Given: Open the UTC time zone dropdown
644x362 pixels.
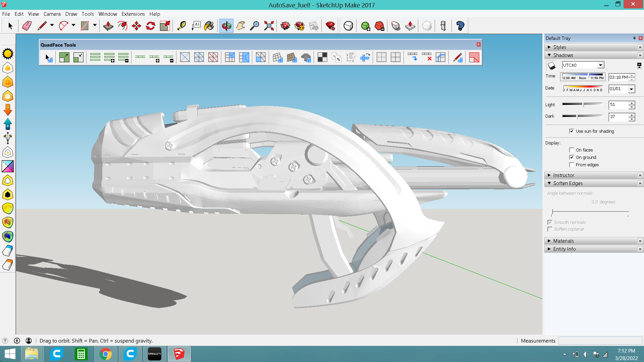Looking at the screenshot, I should (x=600, y=65).
